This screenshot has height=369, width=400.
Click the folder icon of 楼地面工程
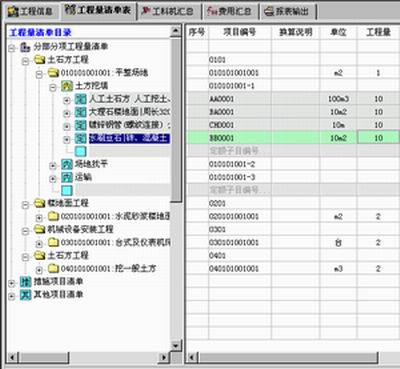coord(39,203)
